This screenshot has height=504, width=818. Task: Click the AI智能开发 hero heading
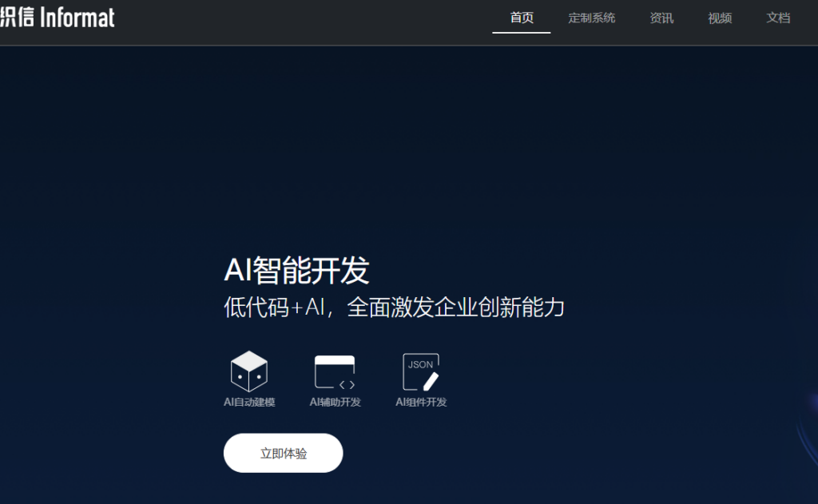296,272
